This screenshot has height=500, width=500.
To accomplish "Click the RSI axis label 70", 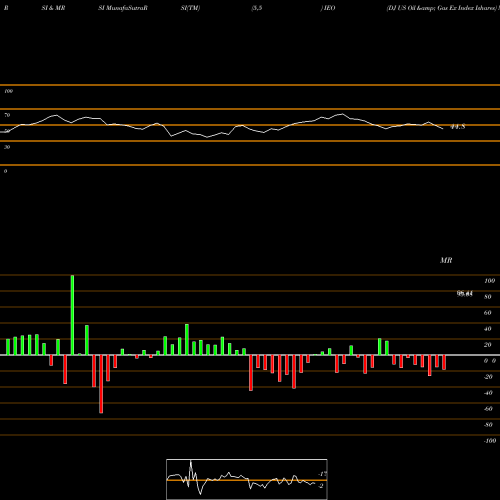I will (7, 115).
